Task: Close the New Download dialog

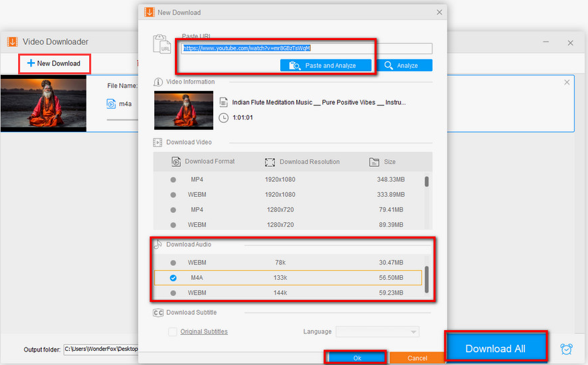Action: (x=439, y=12)
